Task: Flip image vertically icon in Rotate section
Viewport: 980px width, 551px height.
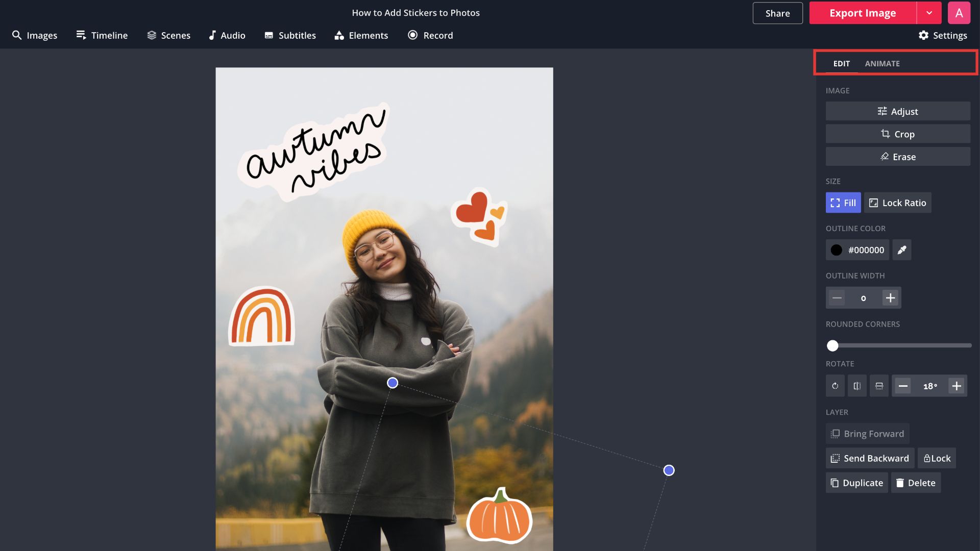Action: tap(879, 386)
